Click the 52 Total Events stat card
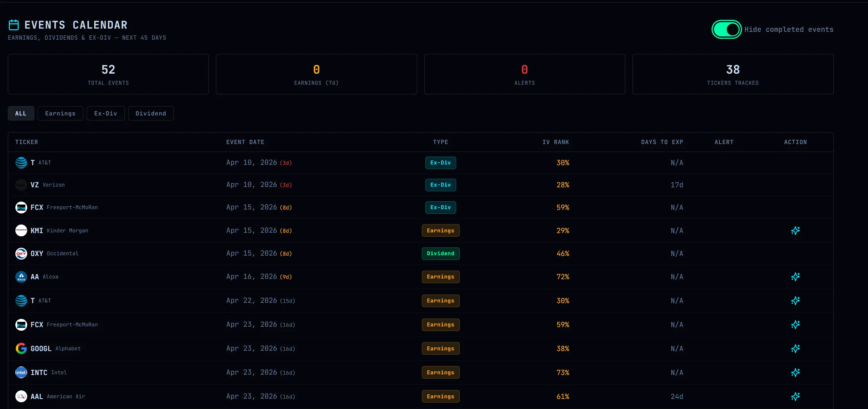 [x=108, y=74]
